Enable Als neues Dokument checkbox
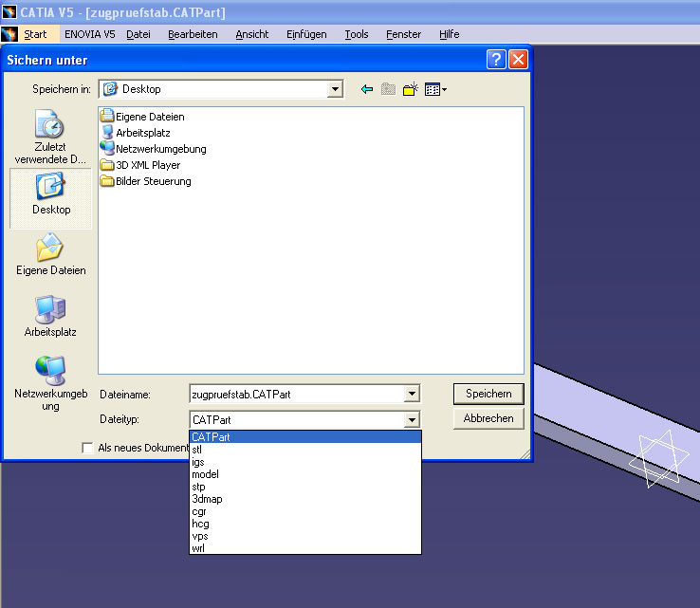The width and height of the screenshot is (700, 608). coord(88,448)
